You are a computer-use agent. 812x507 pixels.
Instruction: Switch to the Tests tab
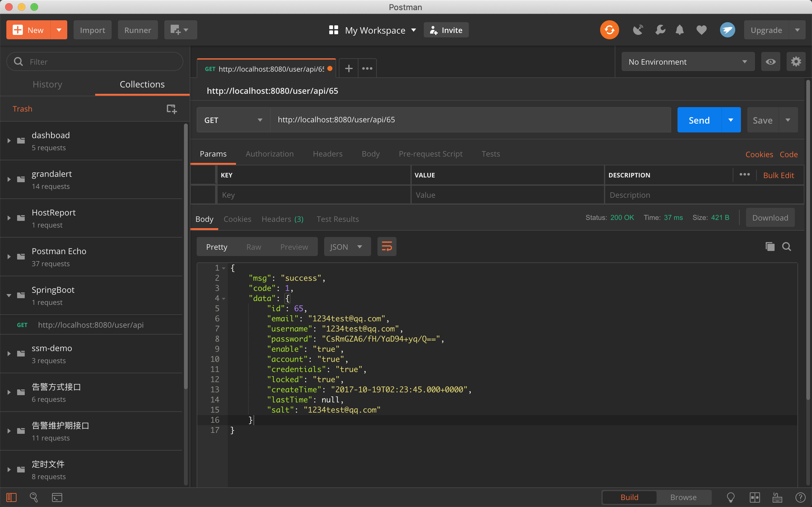coord(491,154)
